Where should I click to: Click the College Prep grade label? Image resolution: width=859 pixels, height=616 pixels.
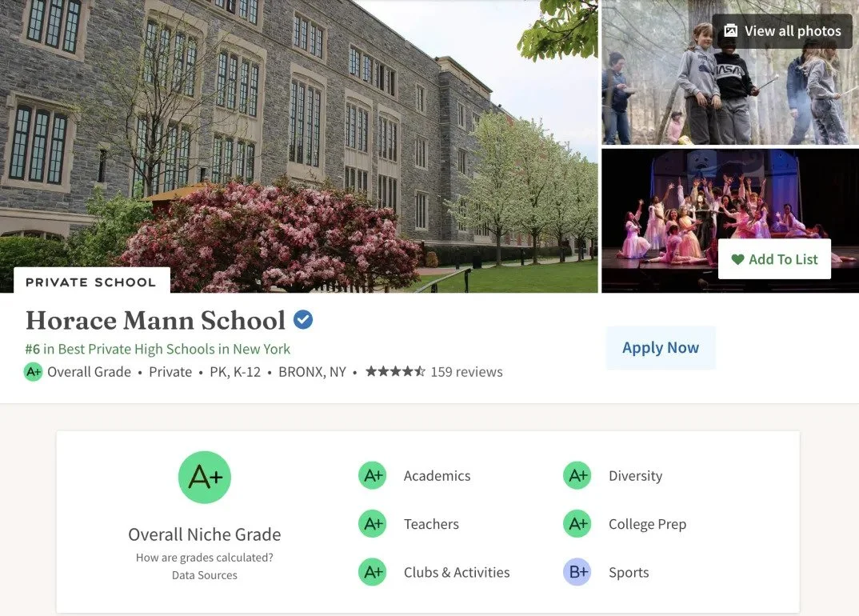[648, 524]
